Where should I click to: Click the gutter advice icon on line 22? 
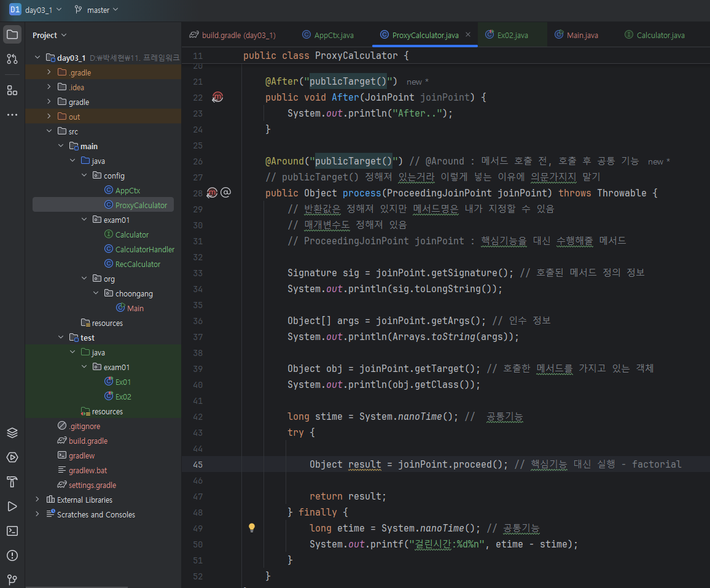217,98
